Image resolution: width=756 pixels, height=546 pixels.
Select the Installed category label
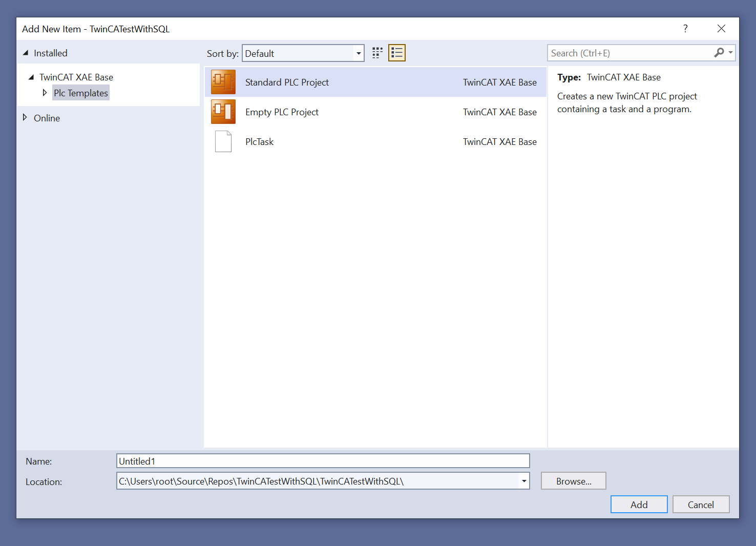pyautogui.click(x=51, y=53)
